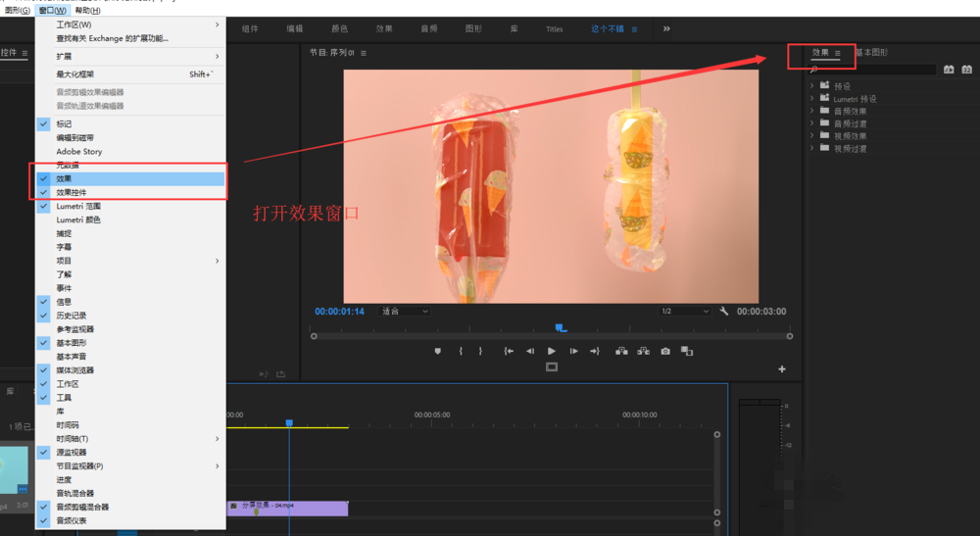
Task: Open the 帮助(H) menu
Action: pos(87,10)
